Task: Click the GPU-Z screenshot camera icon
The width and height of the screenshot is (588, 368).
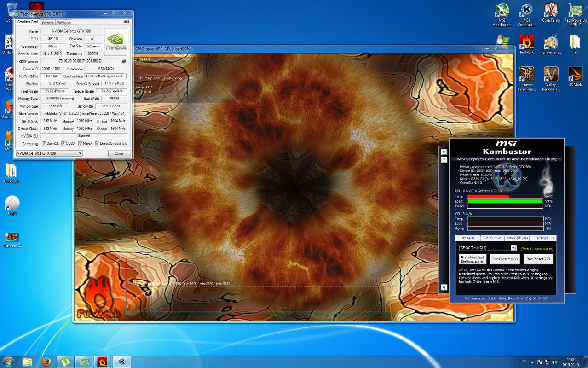Action: click(x=127, y=22)
